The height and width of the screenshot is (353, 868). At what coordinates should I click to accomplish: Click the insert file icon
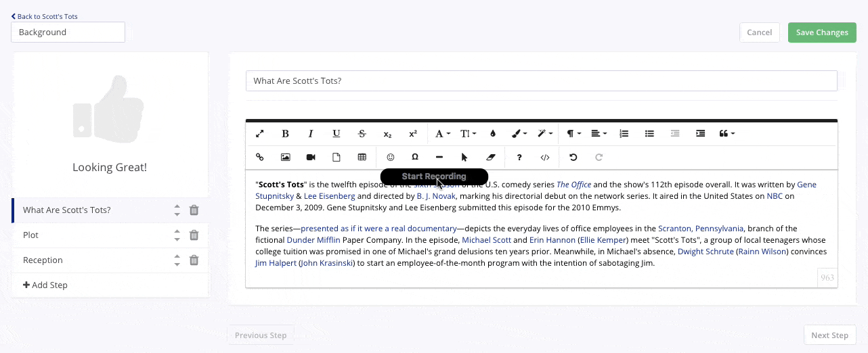point(337,157)
